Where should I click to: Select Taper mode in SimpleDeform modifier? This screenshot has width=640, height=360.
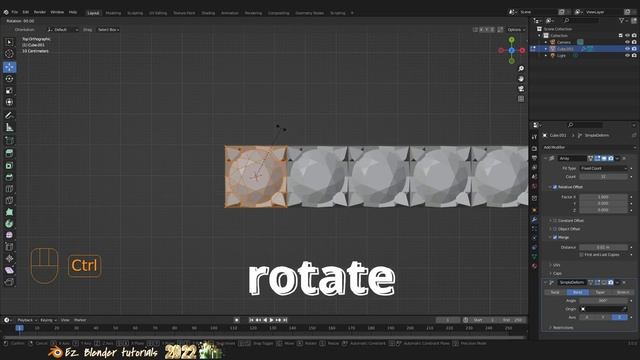click(x=600, y=292)
